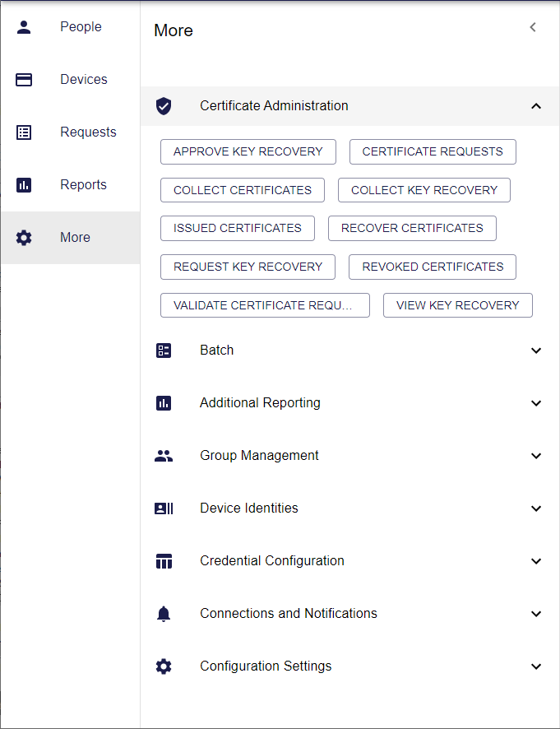Open the View Key Recovery button
Screen dimensions: 560x729
[458, 305]
